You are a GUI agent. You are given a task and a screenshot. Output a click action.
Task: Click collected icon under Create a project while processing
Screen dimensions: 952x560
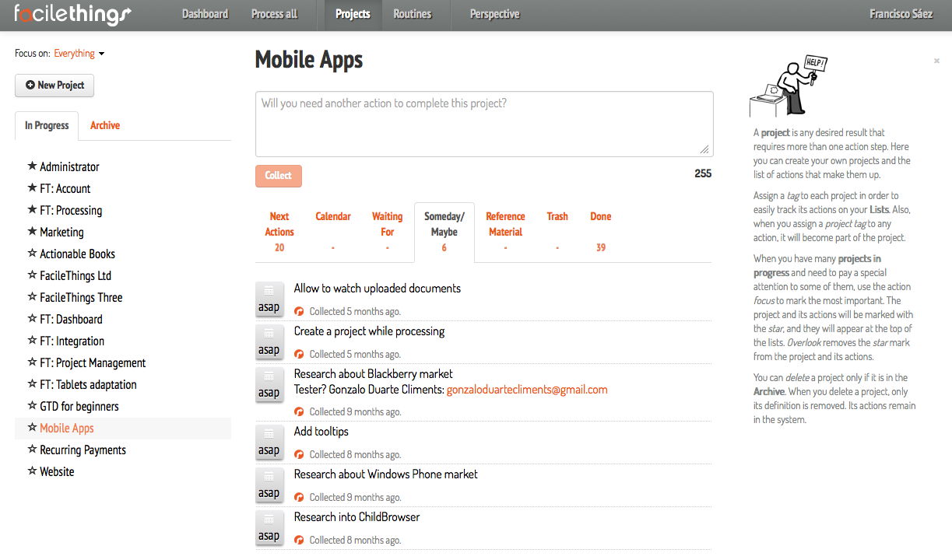click(x=299, y=354)
